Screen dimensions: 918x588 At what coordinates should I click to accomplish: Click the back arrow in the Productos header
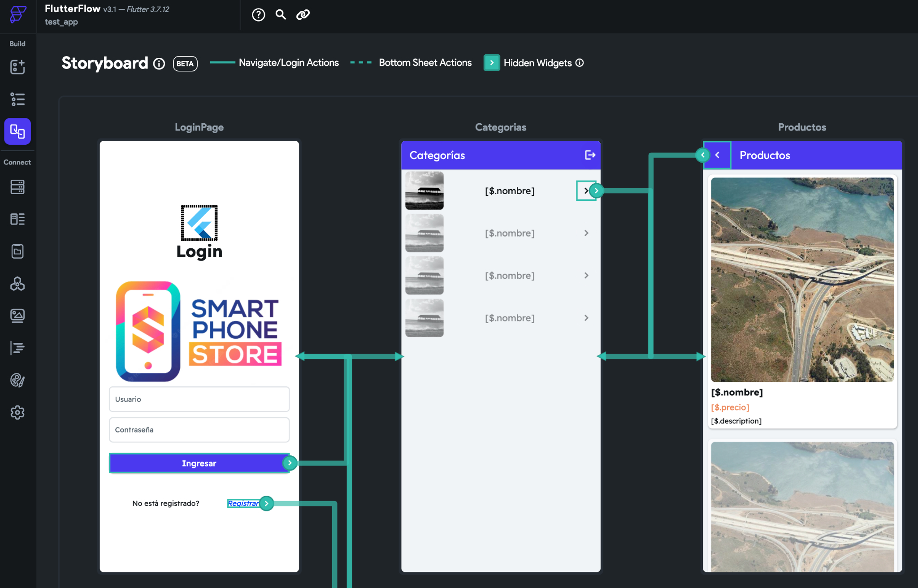click(x=718, y=155)
